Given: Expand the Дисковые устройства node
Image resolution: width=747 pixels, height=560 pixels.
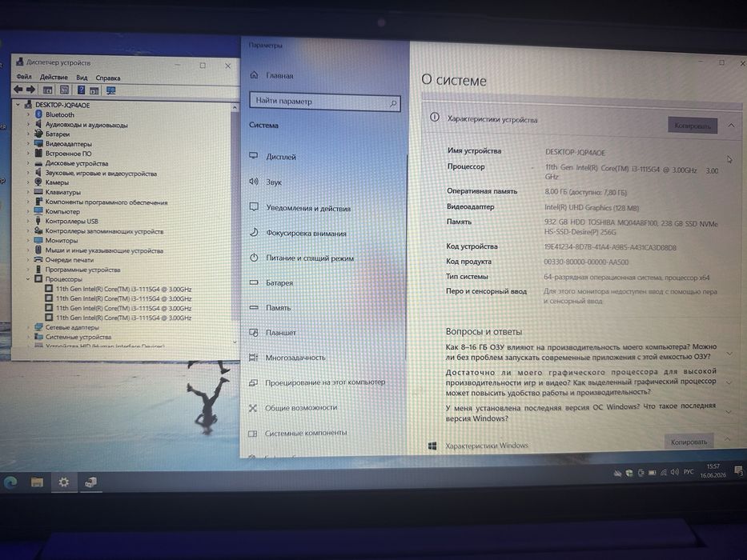Looking at the screenshot, I should coord(28,163).
